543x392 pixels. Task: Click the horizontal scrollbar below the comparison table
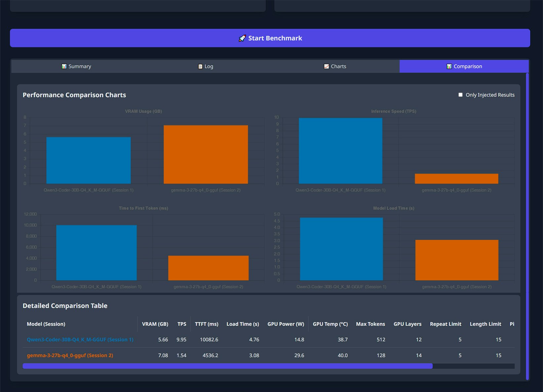[227, 366]
